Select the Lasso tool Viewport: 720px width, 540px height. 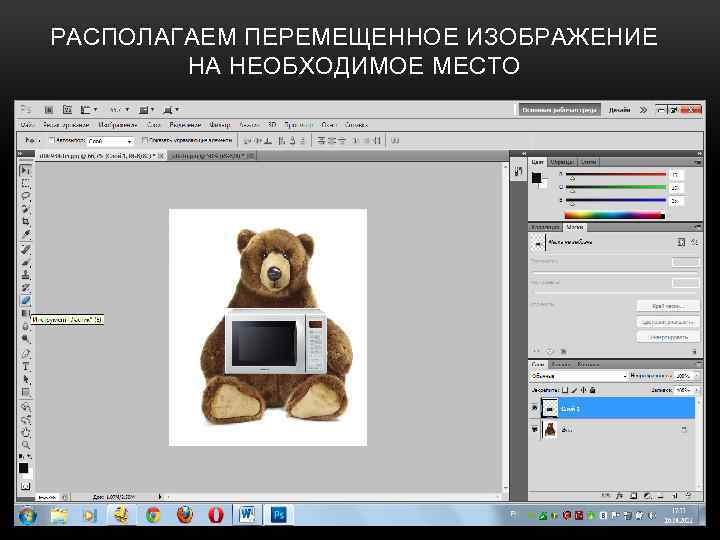click(26, 196)
